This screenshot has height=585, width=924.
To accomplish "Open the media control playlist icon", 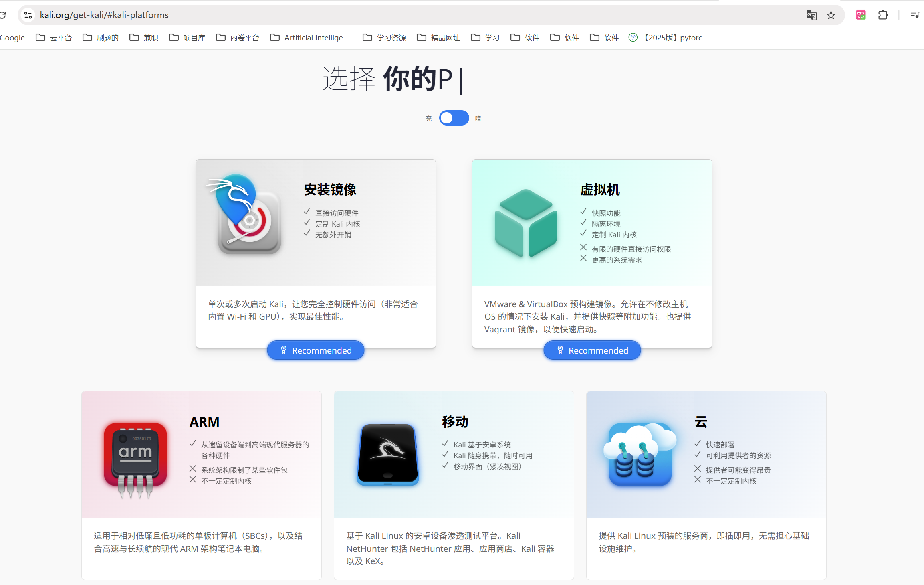I will point(915,15).
